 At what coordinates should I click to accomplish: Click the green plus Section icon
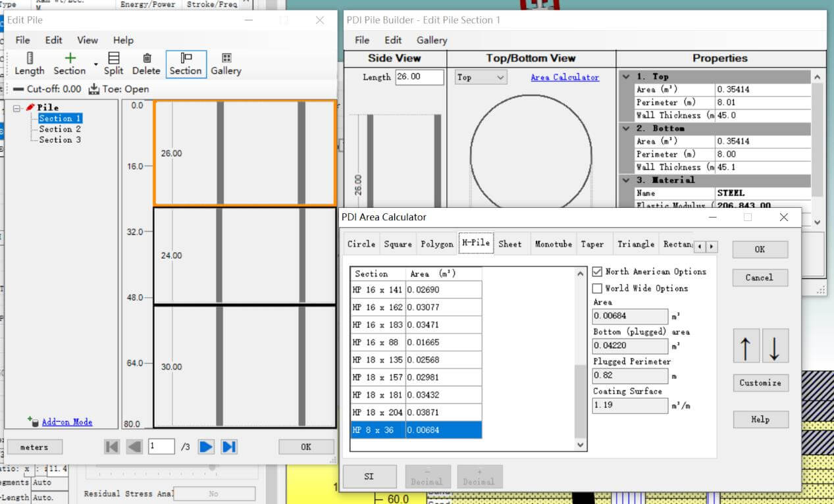[x=70, y=59]
